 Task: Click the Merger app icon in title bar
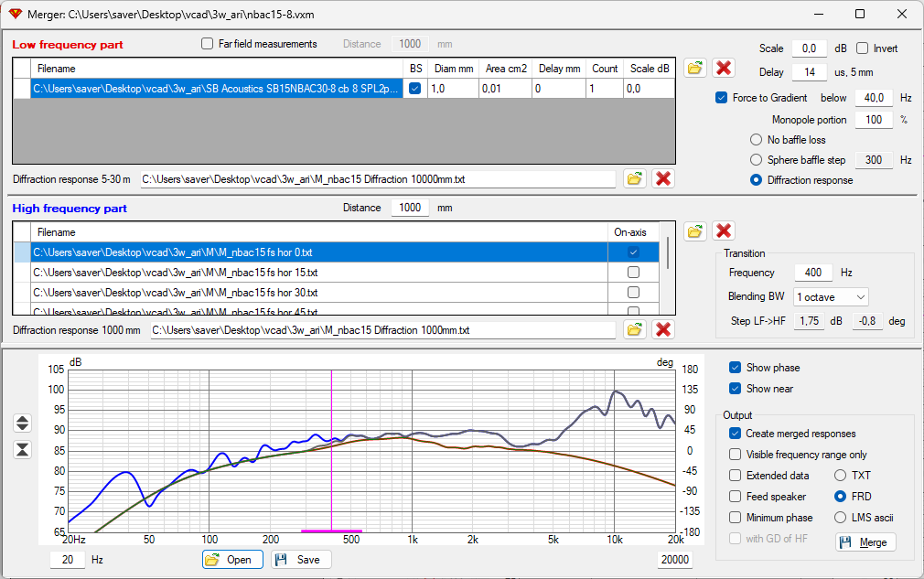point(15,14)
